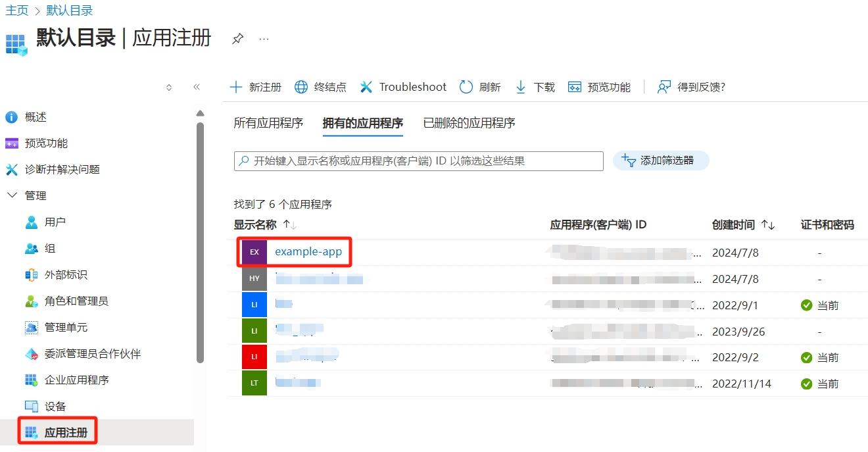This screenshot has height=452, width=868.
Task: Open 终结点 endpoints globe icon
Action: [301, 87]
